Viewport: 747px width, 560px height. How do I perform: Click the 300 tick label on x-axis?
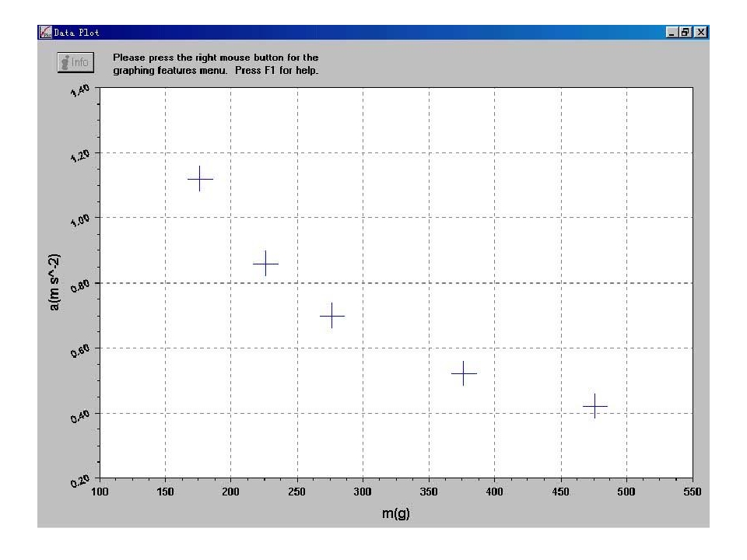363,492
